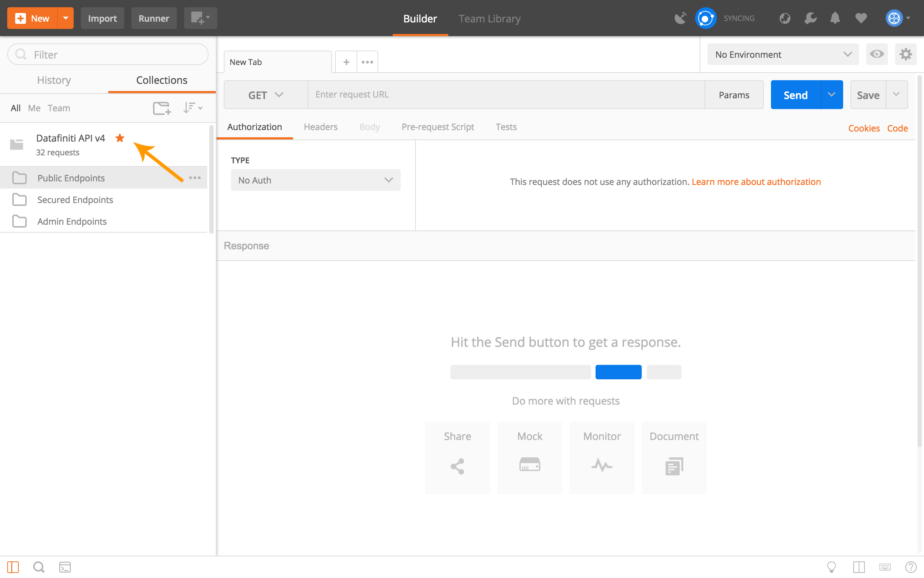Click the New button
The width and height of the screenshot is (924, 578).
pyautogui.click(x=32, y=18)
